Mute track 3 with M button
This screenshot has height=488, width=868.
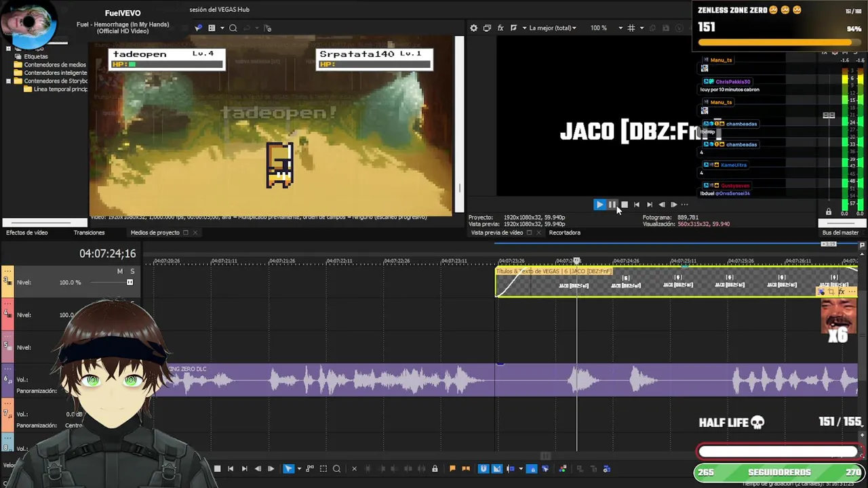(x=120, y=271)
